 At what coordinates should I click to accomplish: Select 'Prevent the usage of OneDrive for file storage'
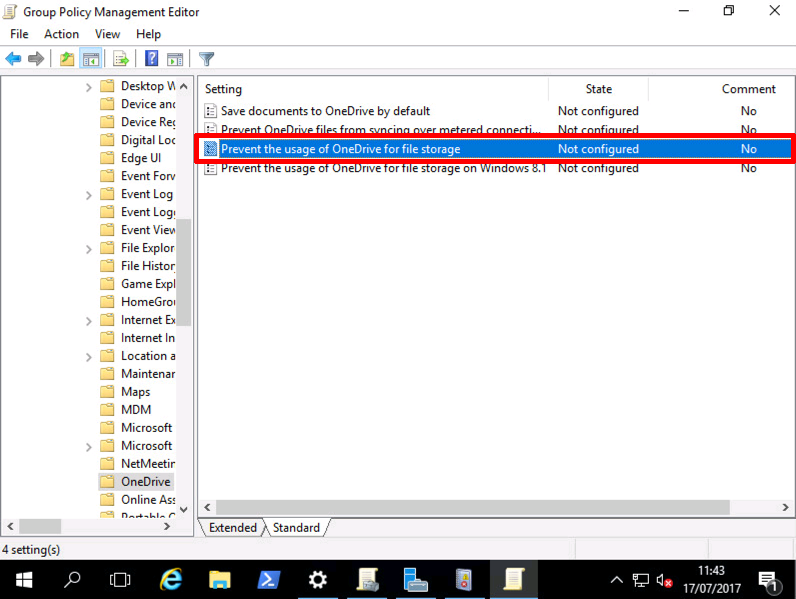coord(341,149)
